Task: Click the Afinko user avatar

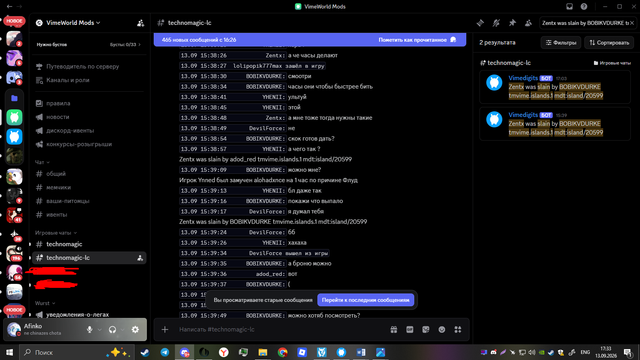Action: (14, 329)
